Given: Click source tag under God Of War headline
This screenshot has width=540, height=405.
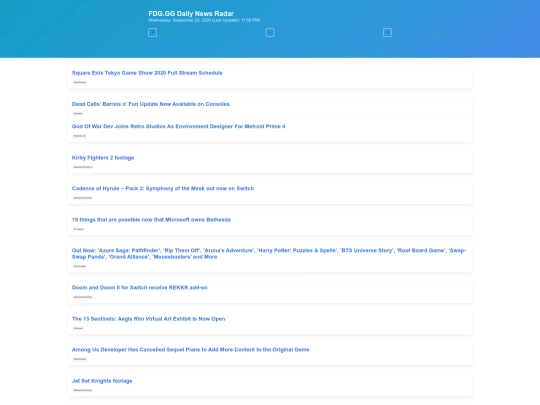Looking at the screenshot, I should click(80, 136).
